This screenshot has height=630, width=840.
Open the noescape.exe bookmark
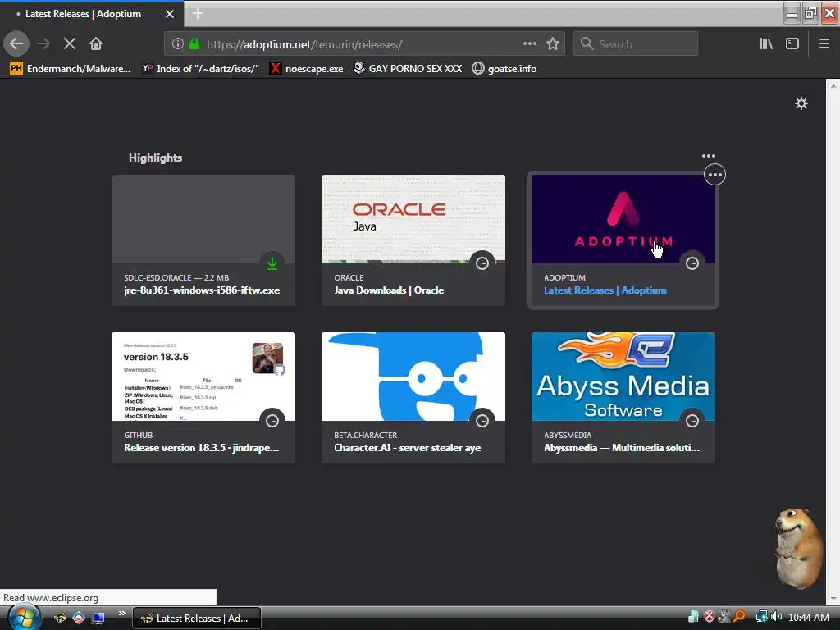click(307, 69)
